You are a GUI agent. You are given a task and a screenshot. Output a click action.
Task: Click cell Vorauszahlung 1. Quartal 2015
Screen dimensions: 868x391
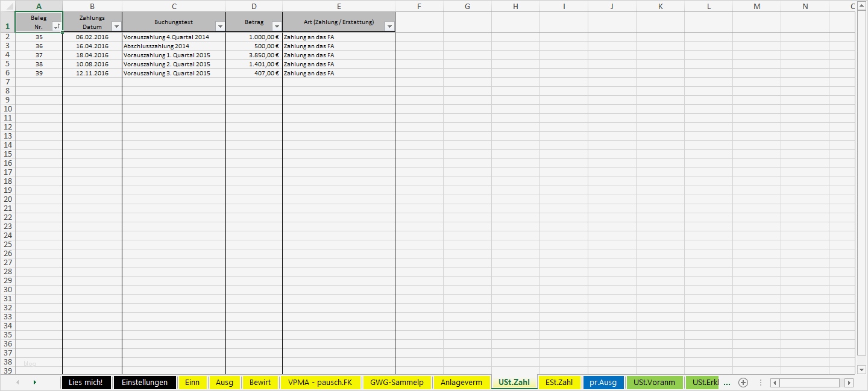(174, 55)
